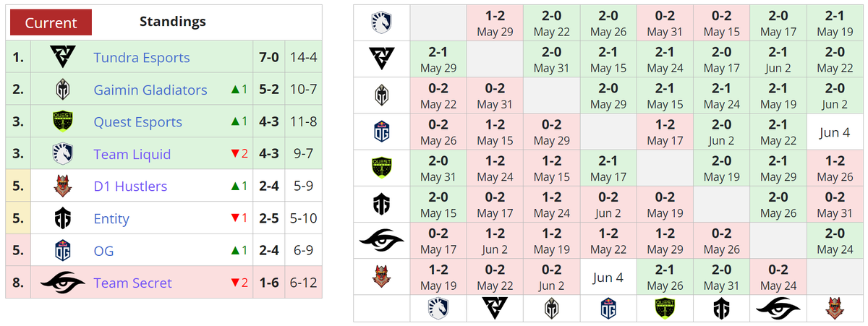This screenshot has width=868, height=326.
Task: Click the Entity logo in the standings table
Action: [61, 218]
